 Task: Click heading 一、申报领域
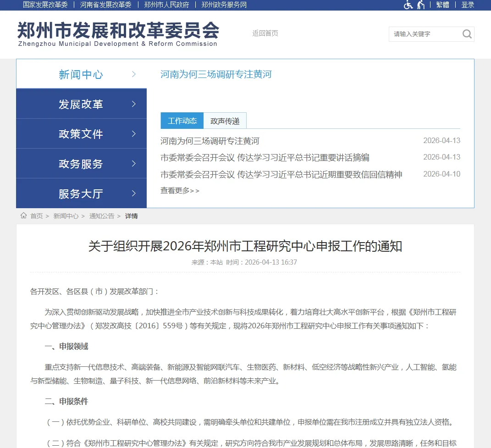tap(66, 346)
